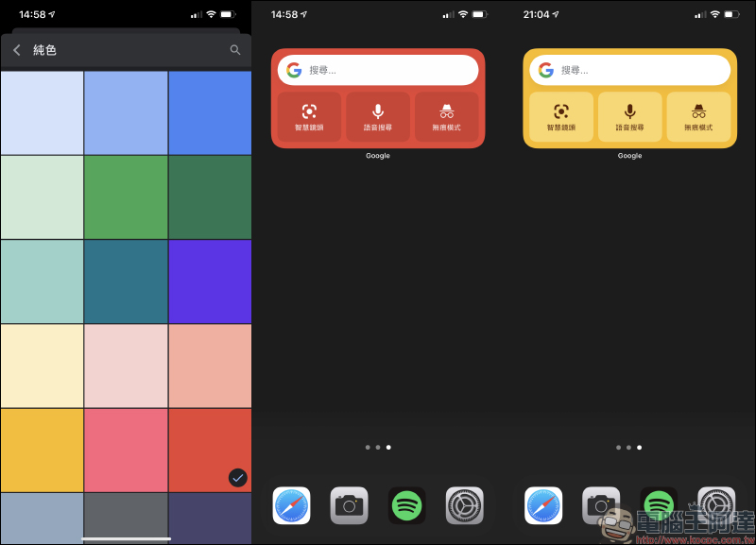Tap the Google logo in red widget

(294, 70)
